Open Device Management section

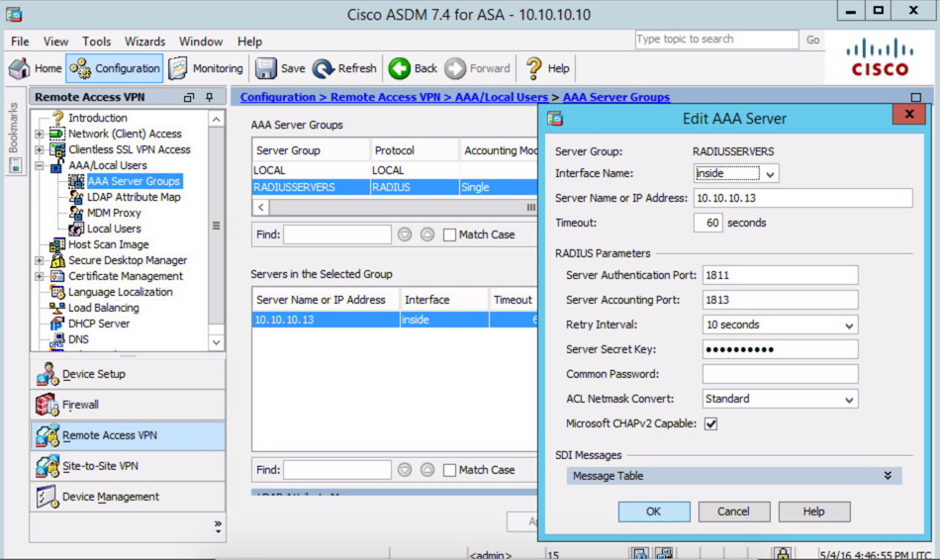(x=110, y=497)
